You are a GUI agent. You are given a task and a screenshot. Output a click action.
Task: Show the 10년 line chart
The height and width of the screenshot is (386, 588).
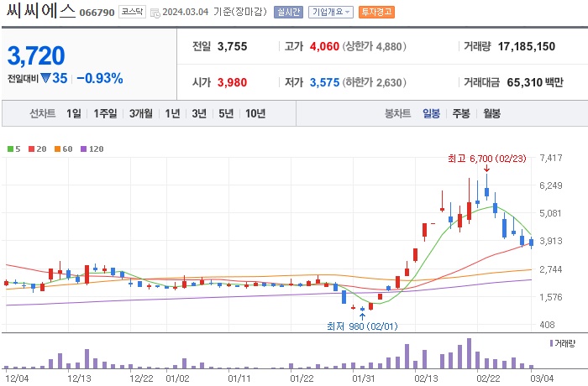coord(255,113)
